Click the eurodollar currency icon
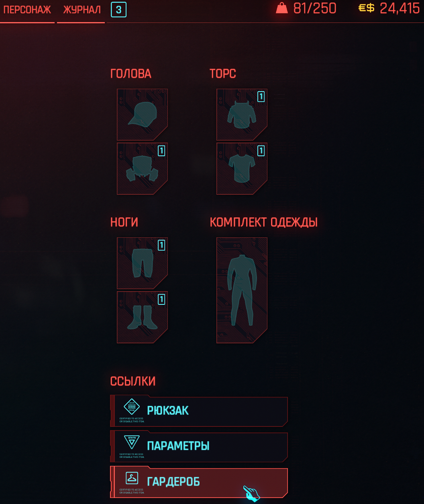Screen dimensions: 424x504 [366, 8]
